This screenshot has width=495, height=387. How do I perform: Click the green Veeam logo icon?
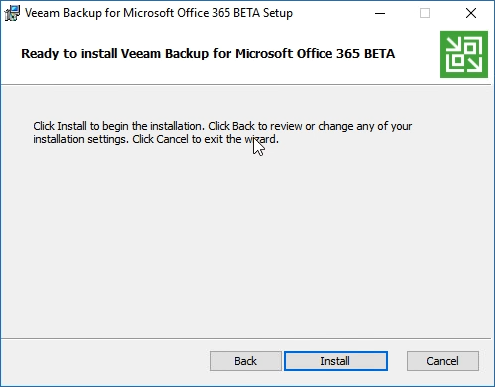click(x=464, y=54)
